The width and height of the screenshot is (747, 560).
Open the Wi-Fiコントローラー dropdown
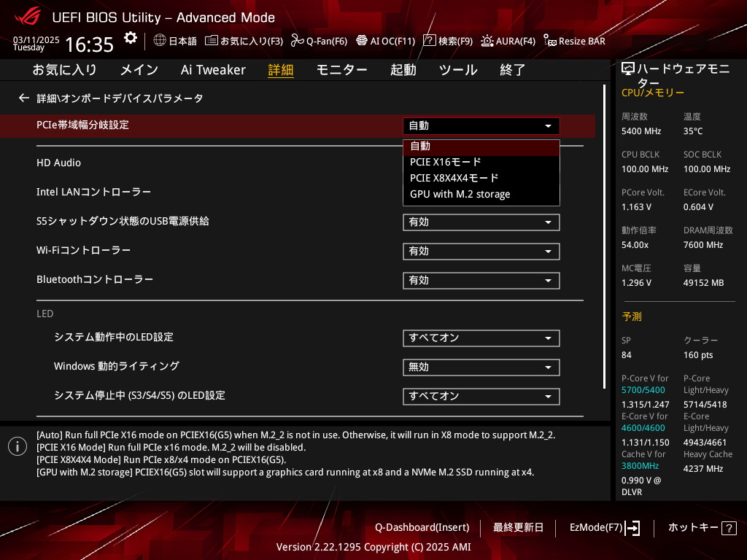click(481, 252)
